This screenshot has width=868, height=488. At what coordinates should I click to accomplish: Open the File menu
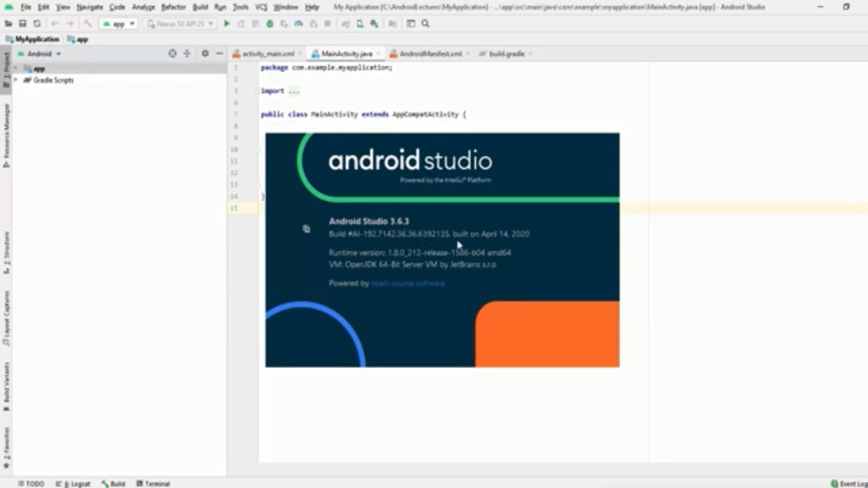[x=26, y=7]
